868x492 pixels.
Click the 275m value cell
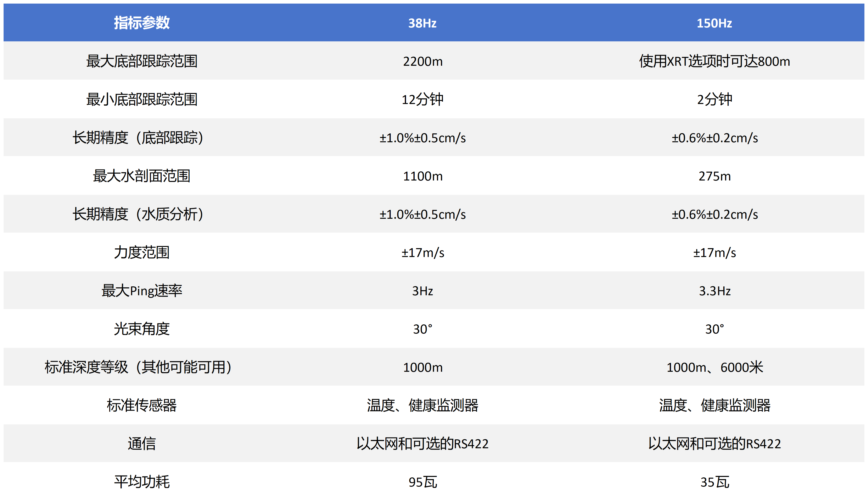[714, 176]
